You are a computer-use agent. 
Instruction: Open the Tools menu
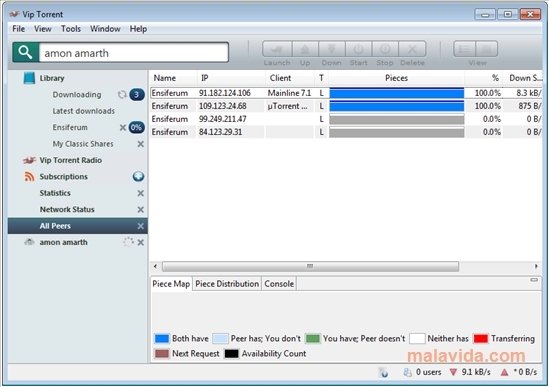click(71, 29)
